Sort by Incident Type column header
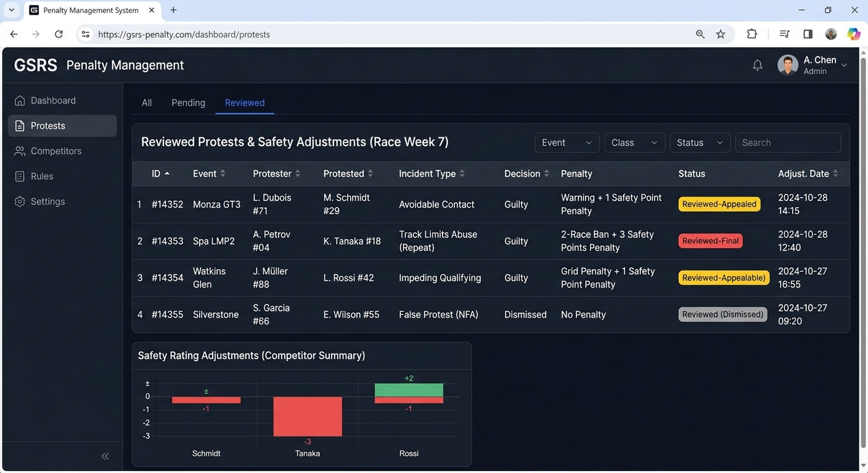This screenshot has width=868, height=473. (x=432, y=174)
